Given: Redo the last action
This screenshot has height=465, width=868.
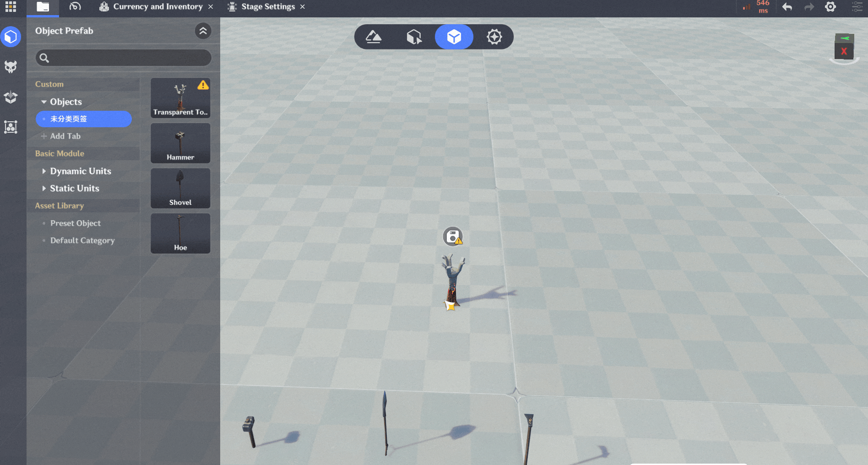Looking at the screenshot, I should click(x=809, y=7).
